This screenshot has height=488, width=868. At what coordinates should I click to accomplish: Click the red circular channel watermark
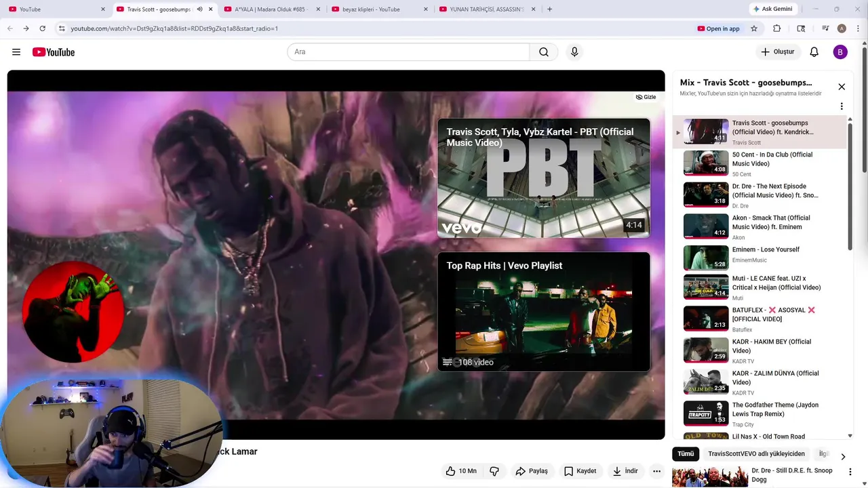point(73,312)
